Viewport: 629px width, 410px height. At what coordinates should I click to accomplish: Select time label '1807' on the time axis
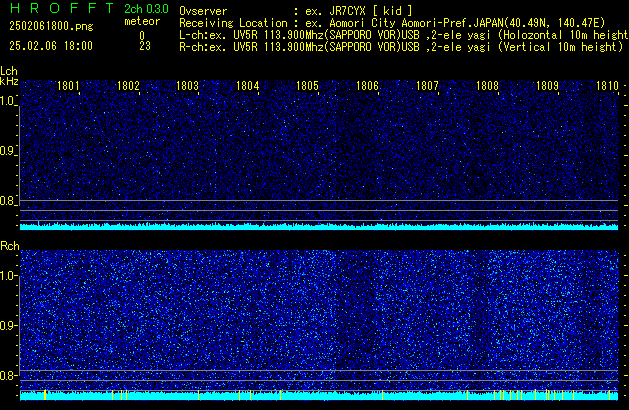(427, 86)
